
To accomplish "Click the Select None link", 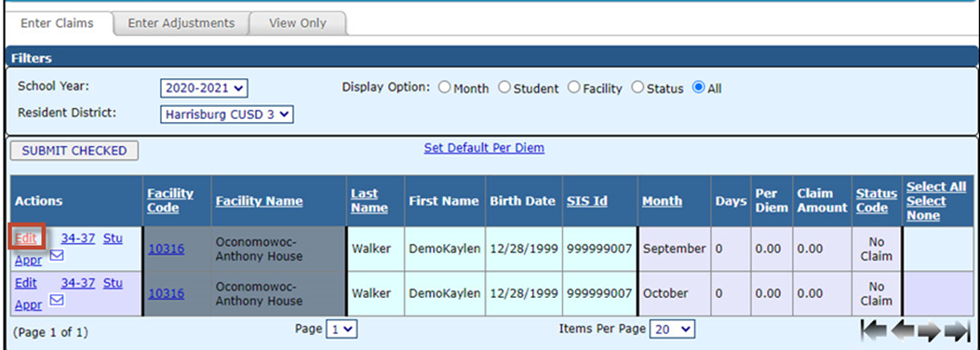I will [926, 209].
